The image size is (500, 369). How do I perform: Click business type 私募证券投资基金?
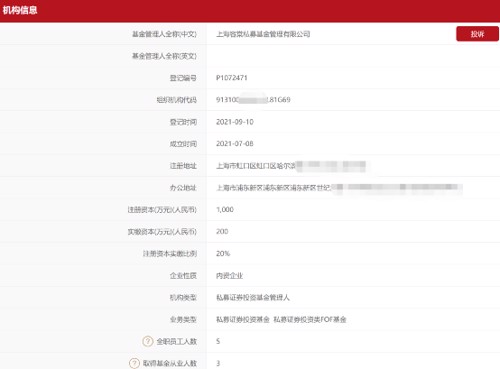[243, 319]
